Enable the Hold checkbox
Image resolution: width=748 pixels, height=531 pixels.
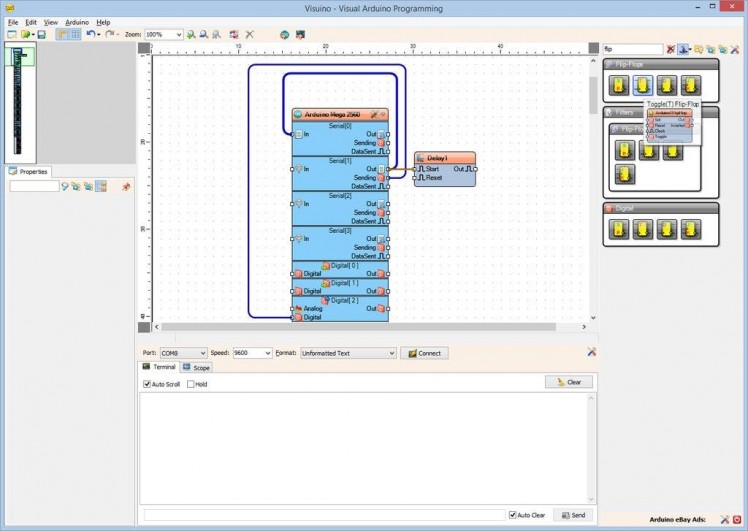[191, 384]
